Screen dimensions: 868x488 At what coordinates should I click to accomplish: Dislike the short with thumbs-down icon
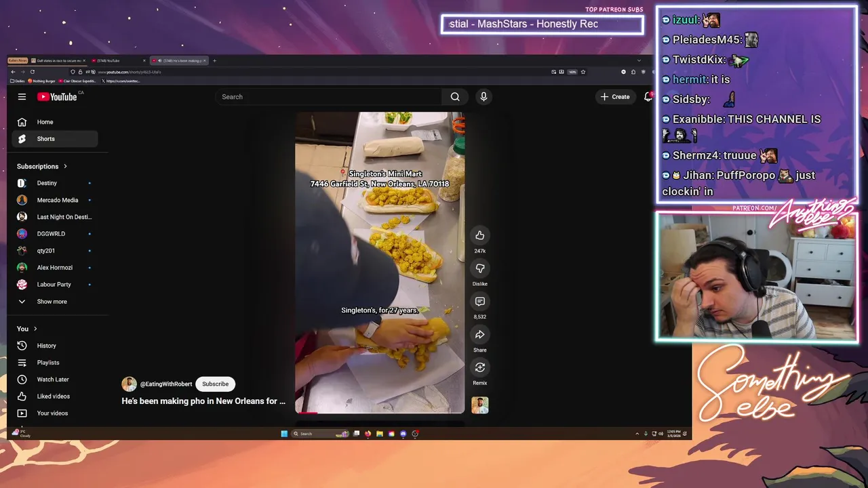(479, 268)
